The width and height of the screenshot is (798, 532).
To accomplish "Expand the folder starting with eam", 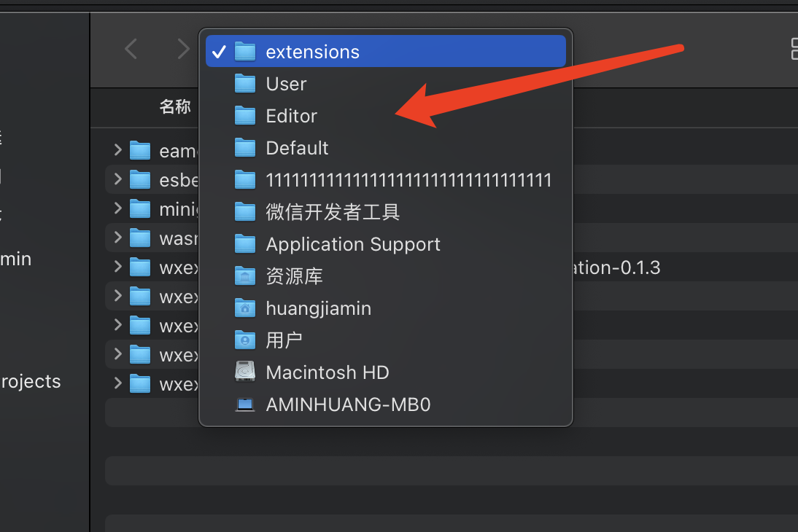I will pos(118,150).
